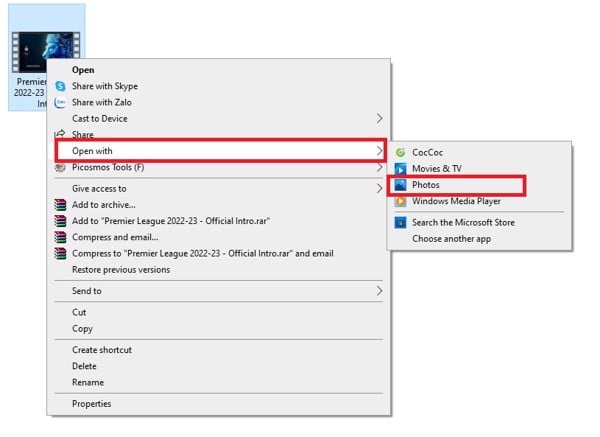Expand the Cast to Device submenu arrow
The height and width of the screenshot is (437, 600).
(x=379, y=119)
